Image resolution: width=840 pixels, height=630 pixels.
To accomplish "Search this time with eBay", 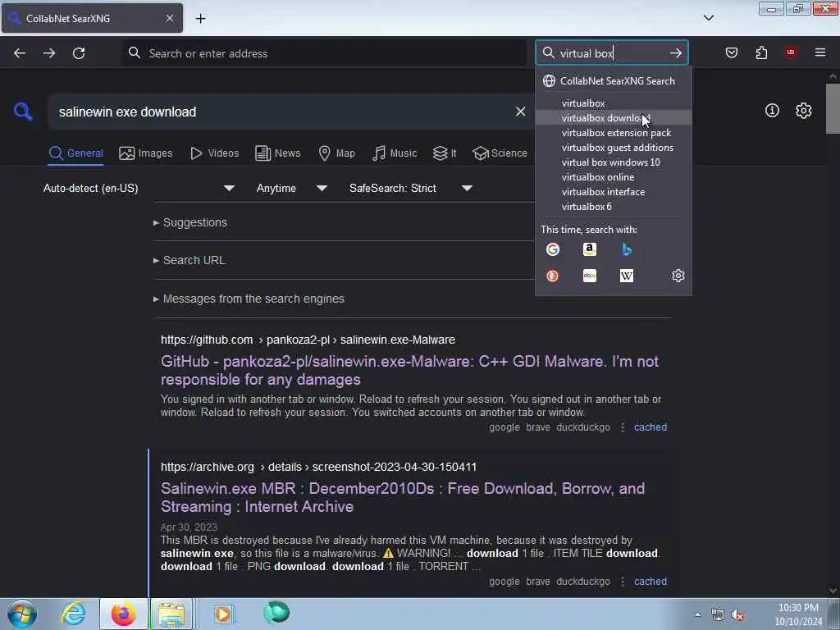I will [589, 276].
